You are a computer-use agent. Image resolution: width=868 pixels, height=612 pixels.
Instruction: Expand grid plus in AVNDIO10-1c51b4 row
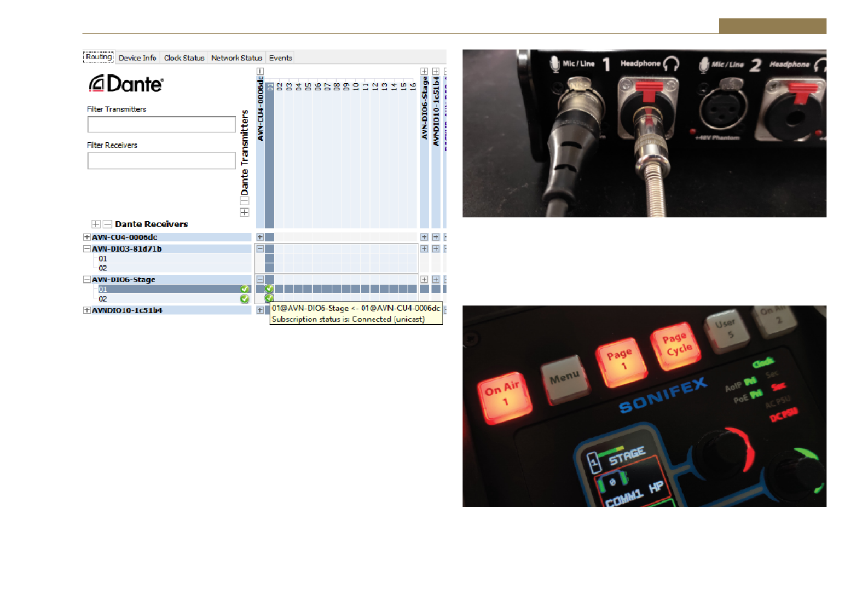point(261,310)
